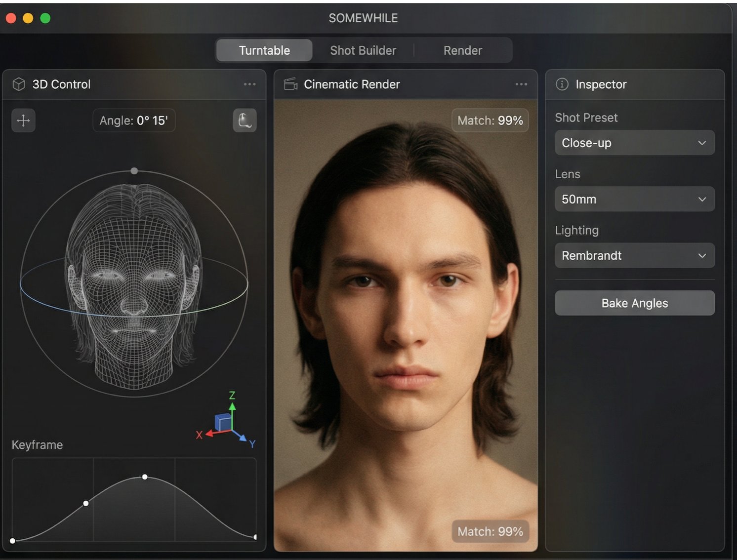Select the peak keyframe point on the curve

(145, 477)
